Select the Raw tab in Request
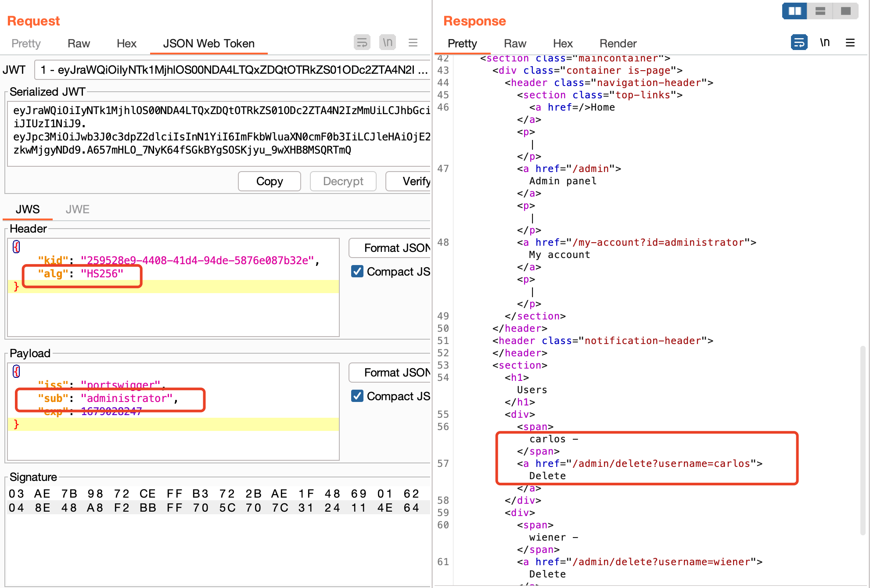870x588 pixels. coord(79,43)
